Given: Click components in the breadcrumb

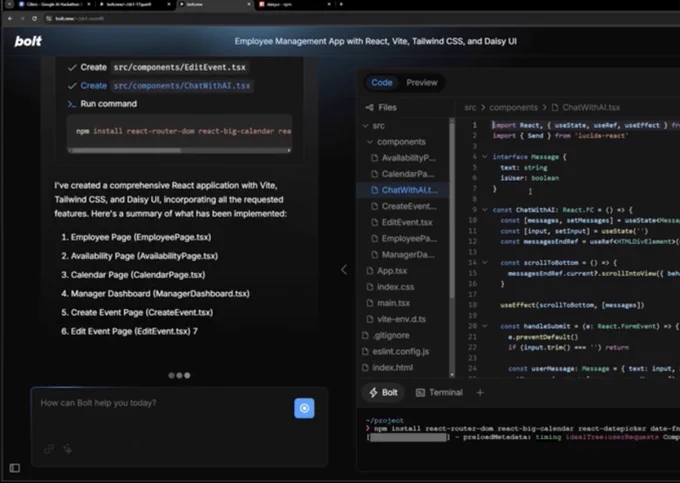Looking at the screenshot, I should [513, 108].
